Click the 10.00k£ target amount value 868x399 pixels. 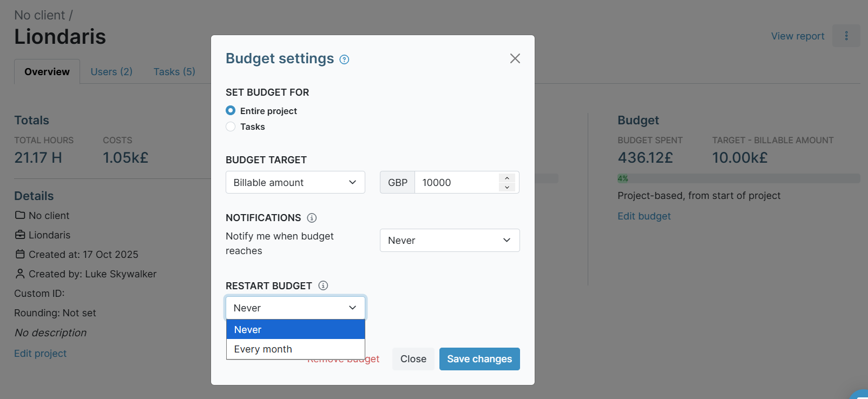coord(740,157)
